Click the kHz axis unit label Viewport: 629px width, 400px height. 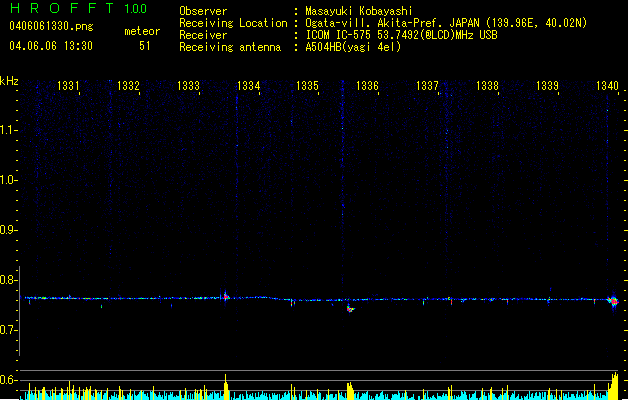(9, 81)
